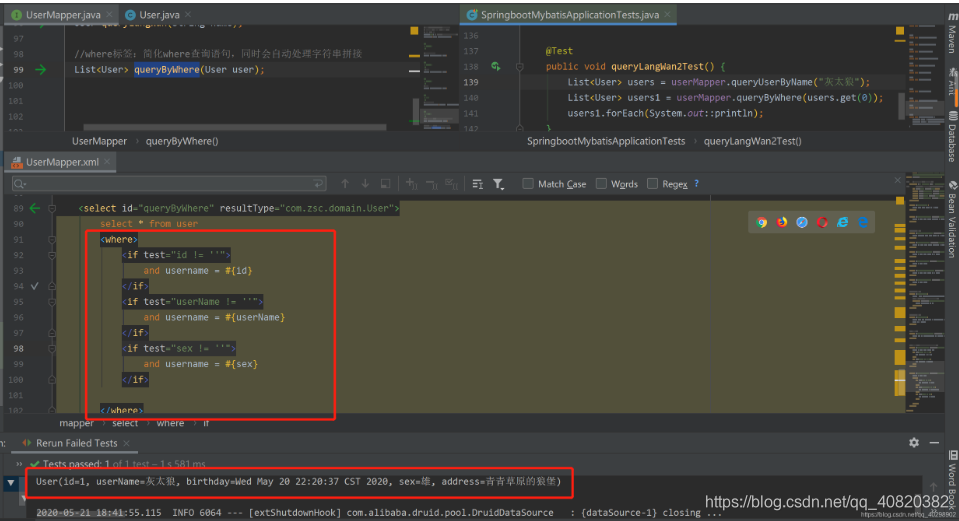This screenshot has height=521, width=959.
Task: Open preview in Chrome browser icon
Action: click(761, 223)
